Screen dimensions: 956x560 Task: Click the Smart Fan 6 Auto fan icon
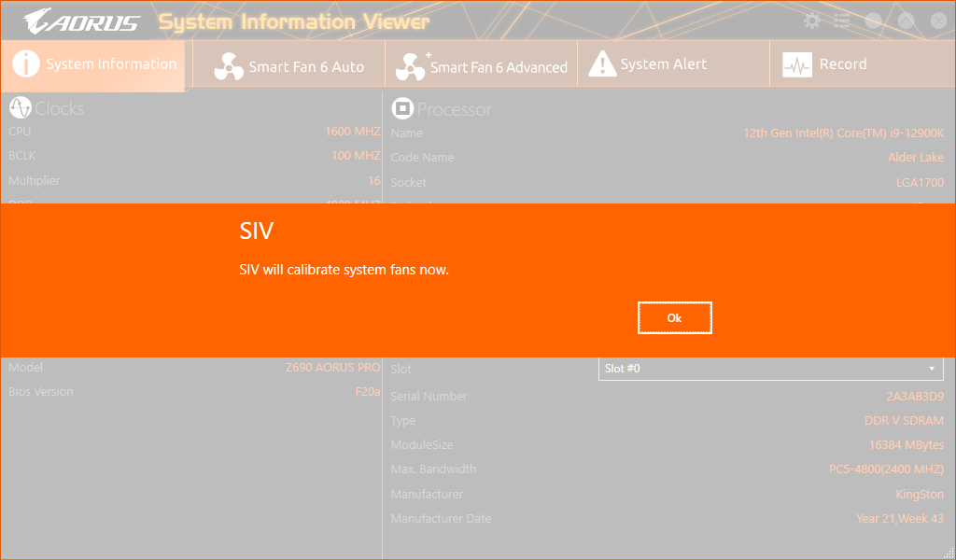[x=229, y=67]
